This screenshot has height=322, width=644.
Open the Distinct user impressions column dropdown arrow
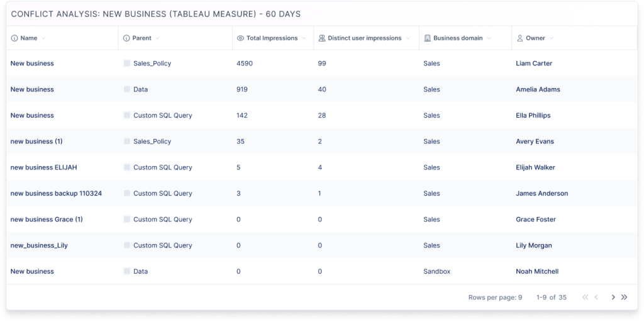(x=408, y=38)
